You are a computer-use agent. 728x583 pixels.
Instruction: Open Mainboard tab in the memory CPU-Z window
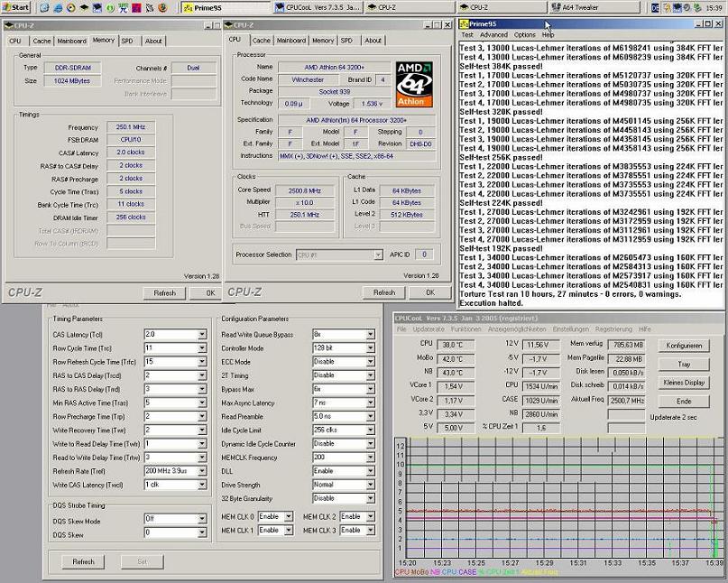(71, 41)
